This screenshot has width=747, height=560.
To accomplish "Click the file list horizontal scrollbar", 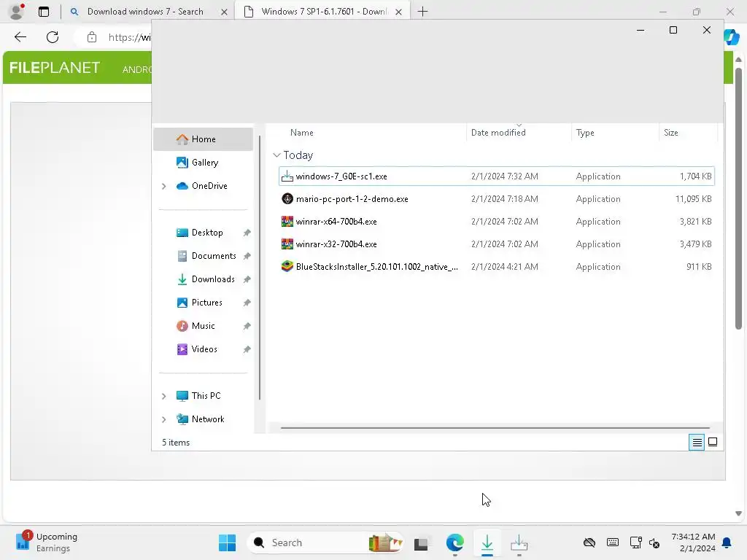I will pyautogui.click(x=495, y=427).
